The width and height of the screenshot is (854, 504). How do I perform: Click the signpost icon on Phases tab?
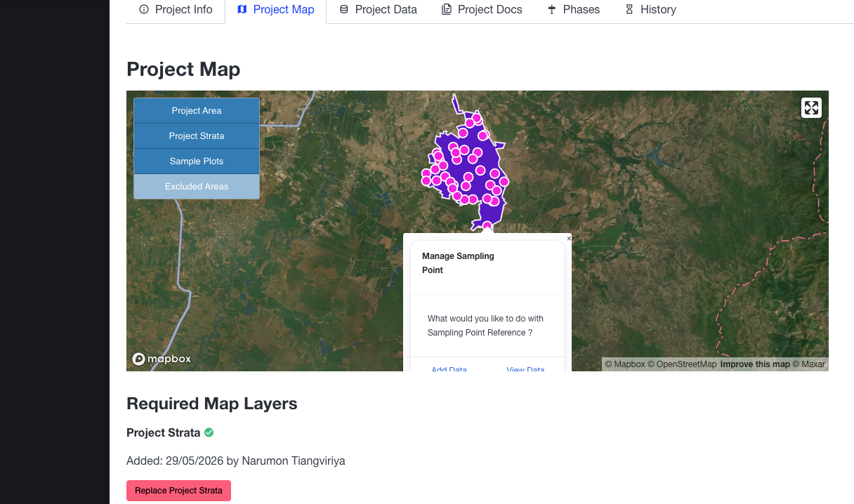(551, 10)
